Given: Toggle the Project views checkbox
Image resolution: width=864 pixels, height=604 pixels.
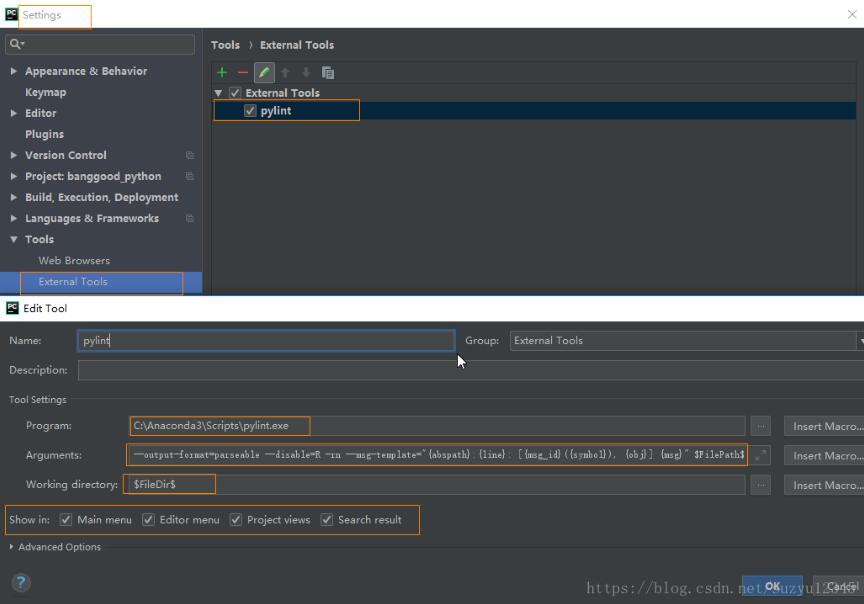Looking at the screenshot, I should click(x=237, y=520).
